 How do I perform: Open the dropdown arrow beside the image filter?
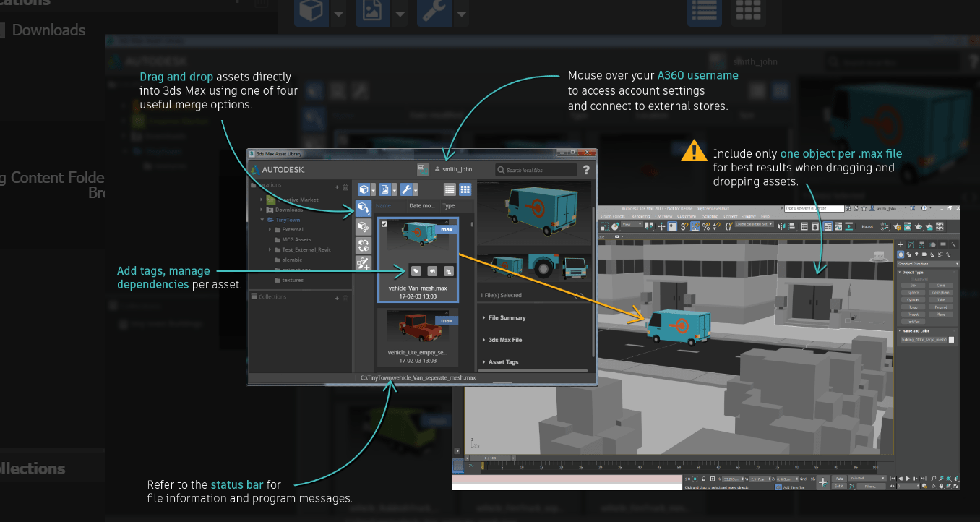(x=394, y=191)
